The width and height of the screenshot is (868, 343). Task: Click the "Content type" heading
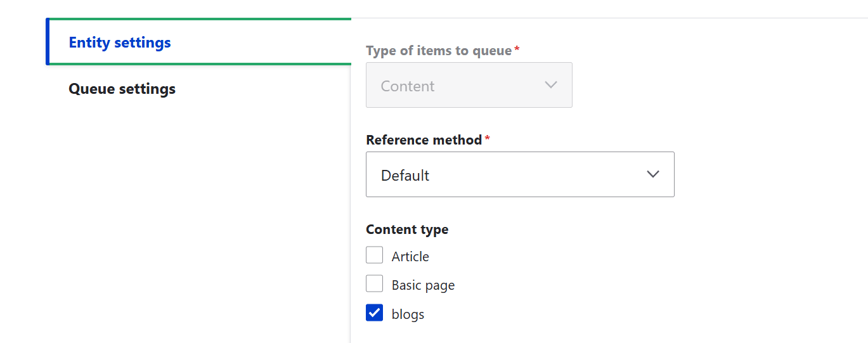coord(407,230)
